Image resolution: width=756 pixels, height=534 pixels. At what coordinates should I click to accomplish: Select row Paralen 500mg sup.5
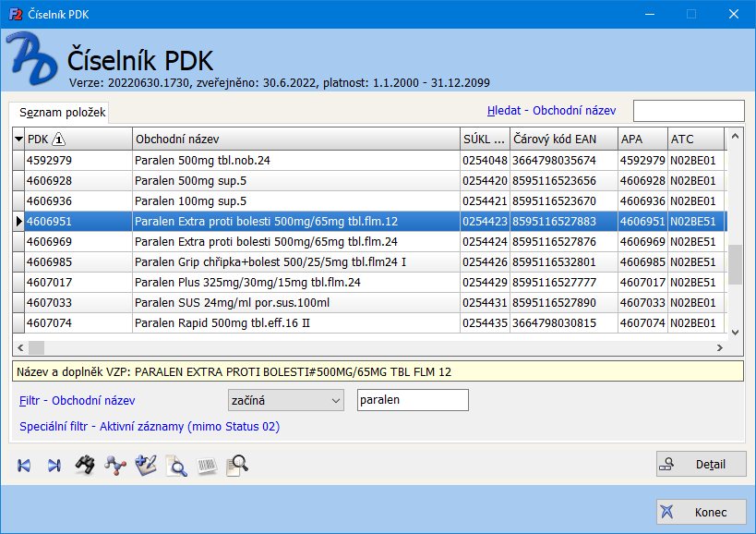370,180
